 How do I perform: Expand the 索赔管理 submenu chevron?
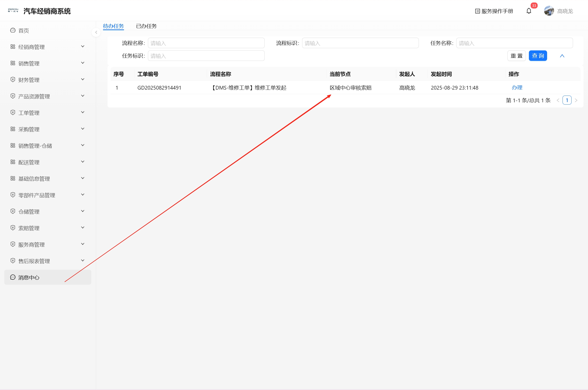pyautogui.click(x=83, y=228)
